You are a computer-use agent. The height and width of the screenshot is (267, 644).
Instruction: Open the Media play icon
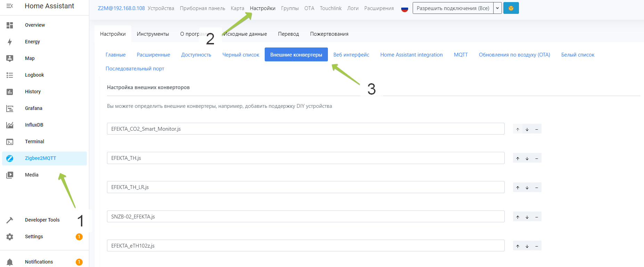click(10, 175)
